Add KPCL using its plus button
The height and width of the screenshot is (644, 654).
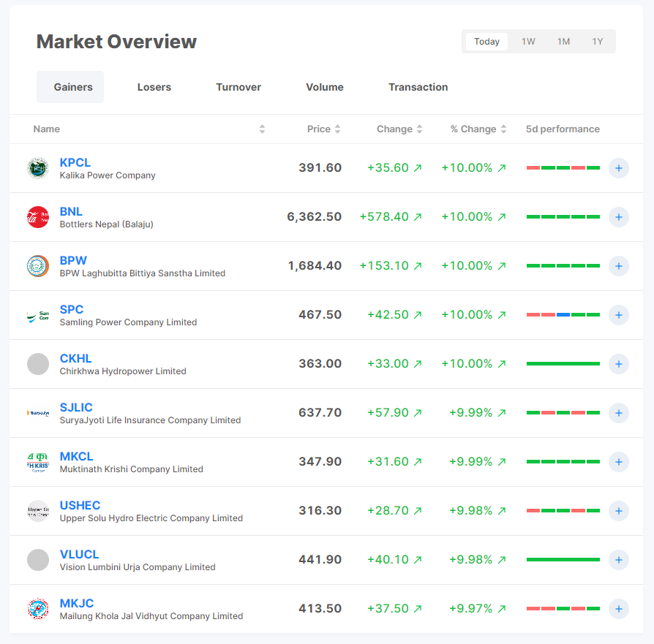pos(619,168)
